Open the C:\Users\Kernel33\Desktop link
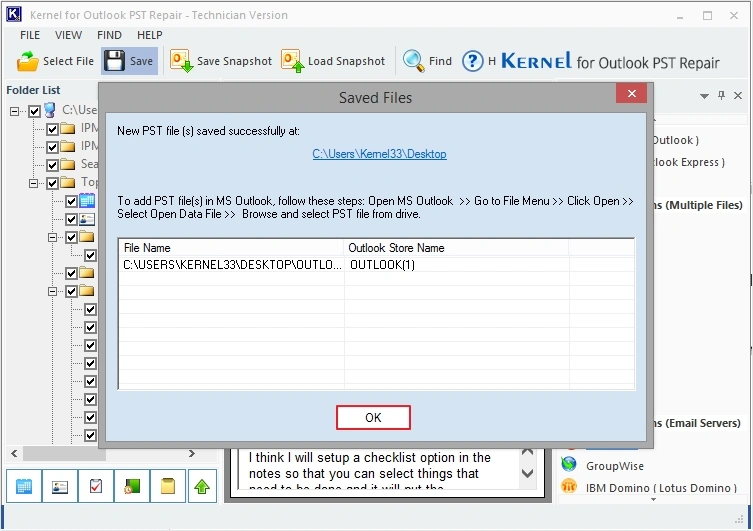Image resolution: width=753 pixels, height=531 pixels. (x=379, y=154)
